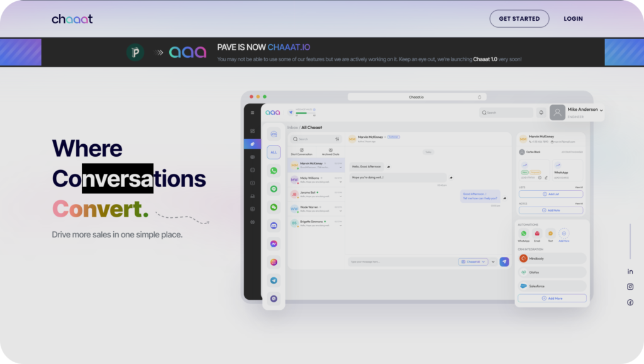The width and height of the screenshot is (644, 364).
Task: Open the Salesforce CRM integration
Action: click(x=552, y=286)
